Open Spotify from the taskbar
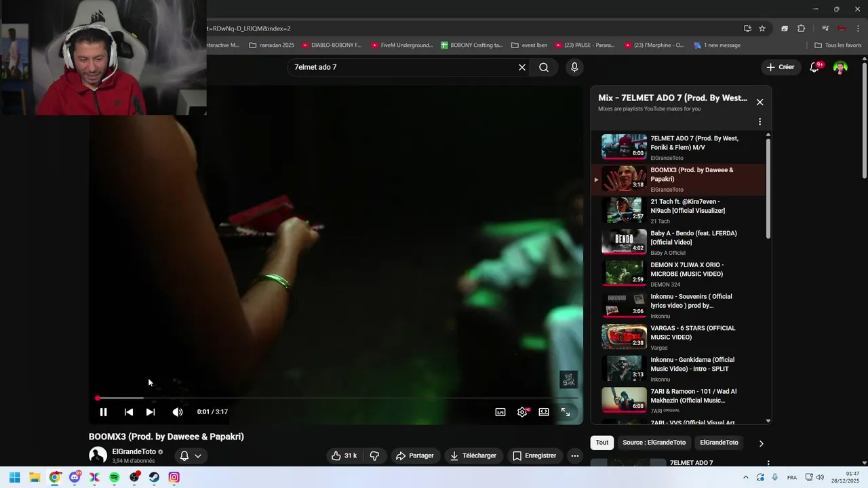 pos(115,477)
